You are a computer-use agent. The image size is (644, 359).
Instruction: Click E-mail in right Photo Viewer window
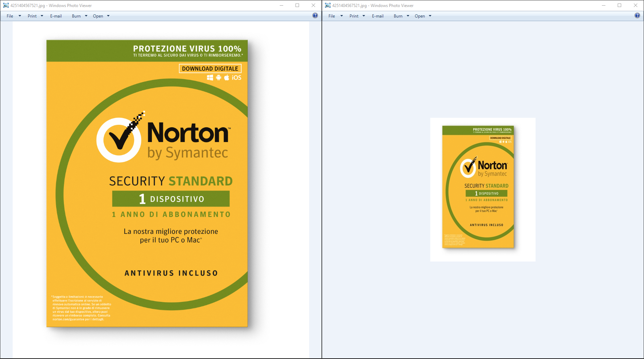coord(378,16)
